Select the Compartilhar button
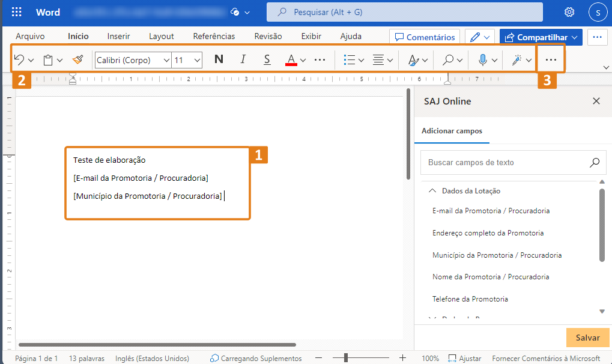 (539, 37)
